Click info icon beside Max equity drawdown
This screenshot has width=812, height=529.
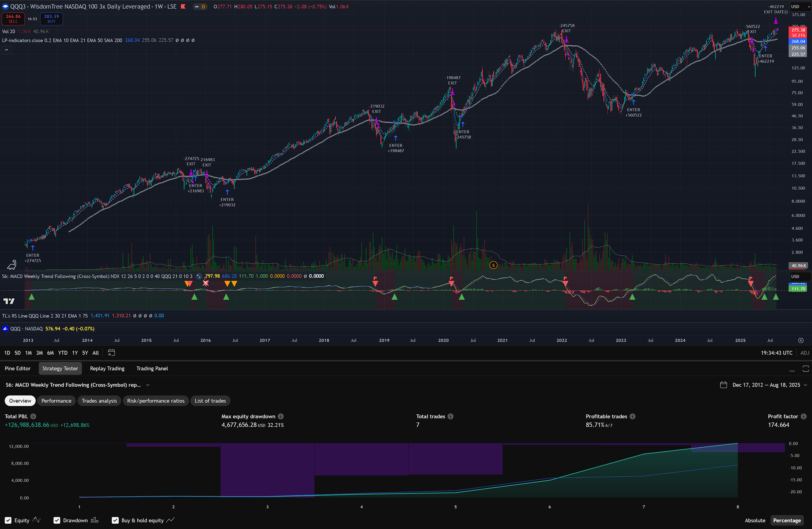[280, 416]
